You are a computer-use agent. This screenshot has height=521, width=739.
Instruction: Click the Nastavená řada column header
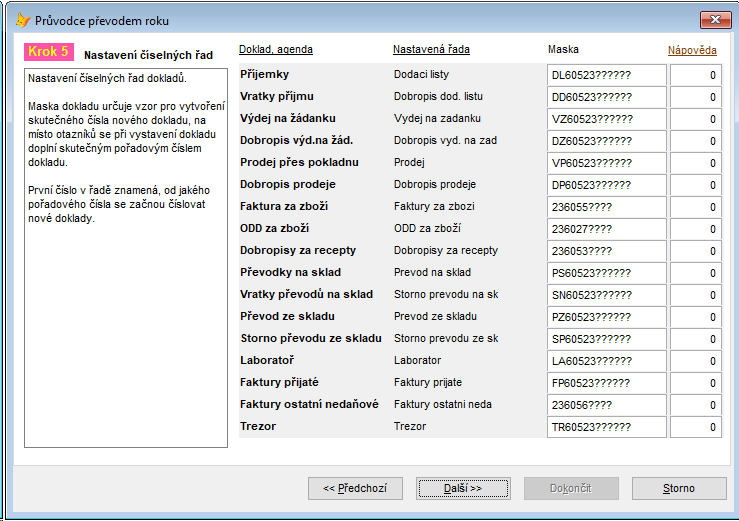point(431,49)
